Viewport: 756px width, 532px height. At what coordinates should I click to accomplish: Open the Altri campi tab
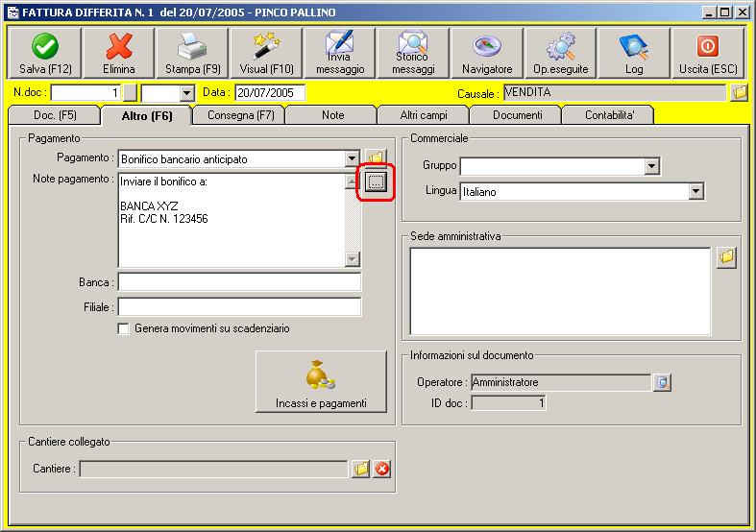click(x=424, y=115)
